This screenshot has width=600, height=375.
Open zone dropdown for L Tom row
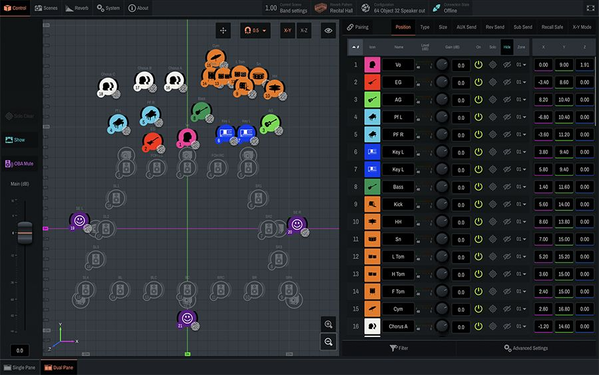click(521, 256)
